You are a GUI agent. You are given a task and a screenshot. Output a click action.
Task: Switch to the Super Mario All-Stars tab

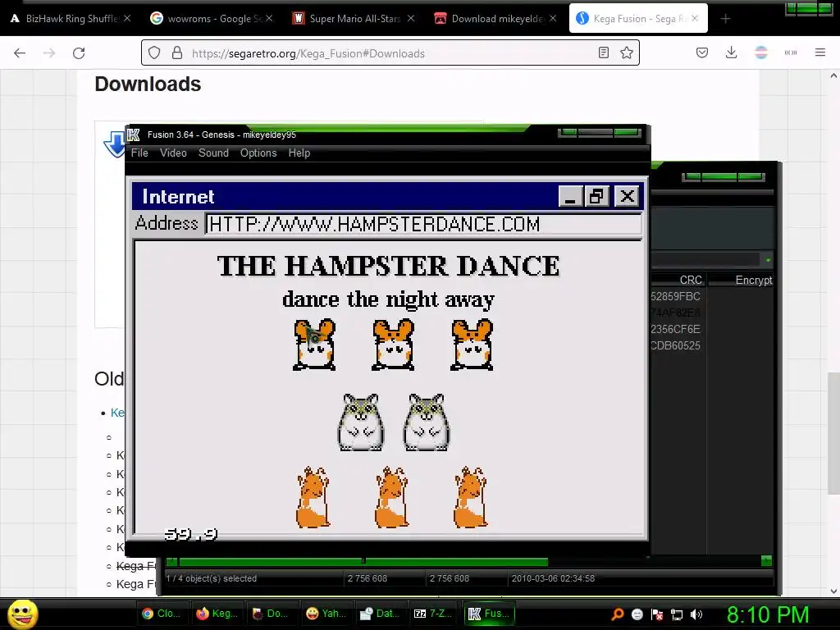tap(348, 19)
